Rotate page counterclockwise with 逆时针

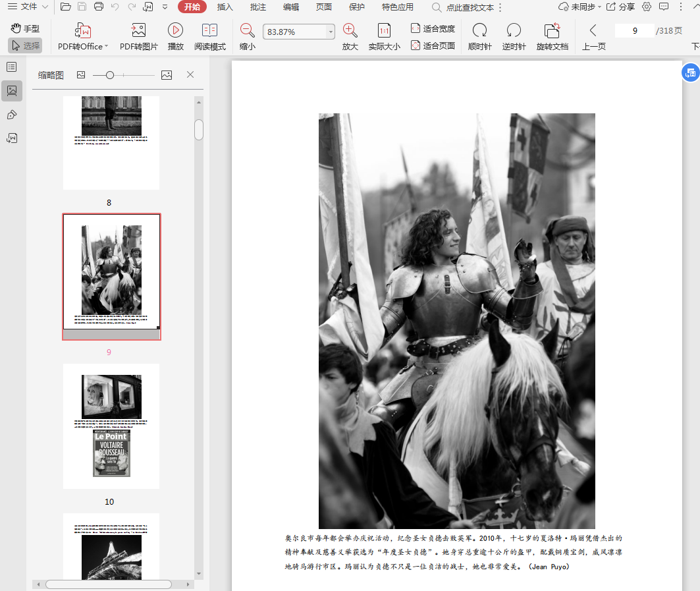coord(514,31)
